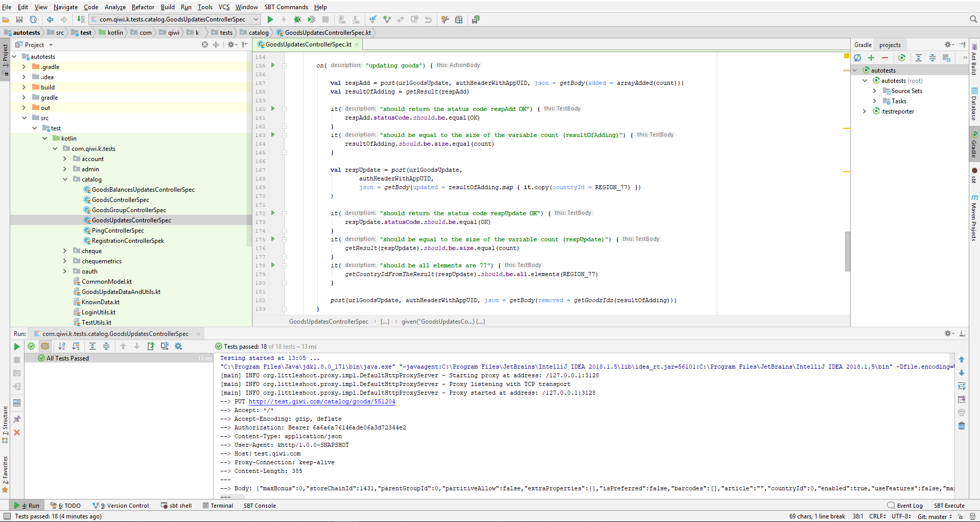Open the Event Log button
980x522 pixels.
click(x=905, y=506)
